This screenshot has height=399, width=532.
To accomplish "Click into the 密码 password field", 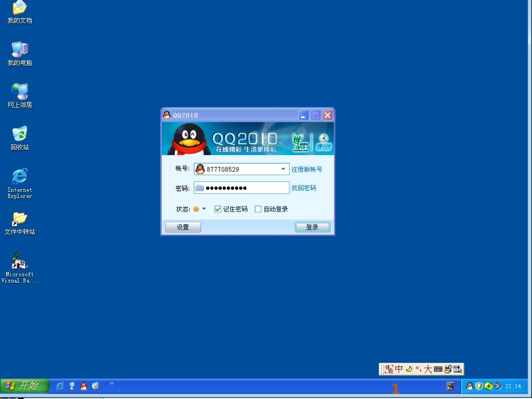I will pos(241,188).
